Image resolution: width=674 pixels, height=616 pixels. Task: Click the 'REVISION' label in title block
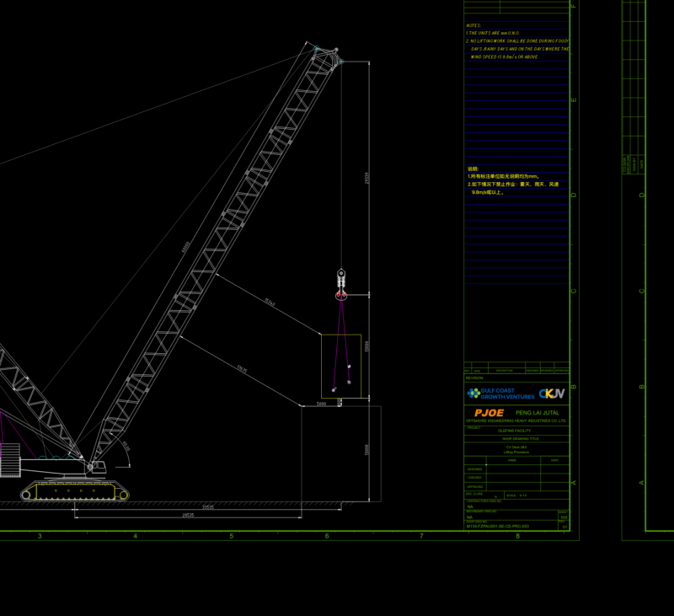(474, 378)
